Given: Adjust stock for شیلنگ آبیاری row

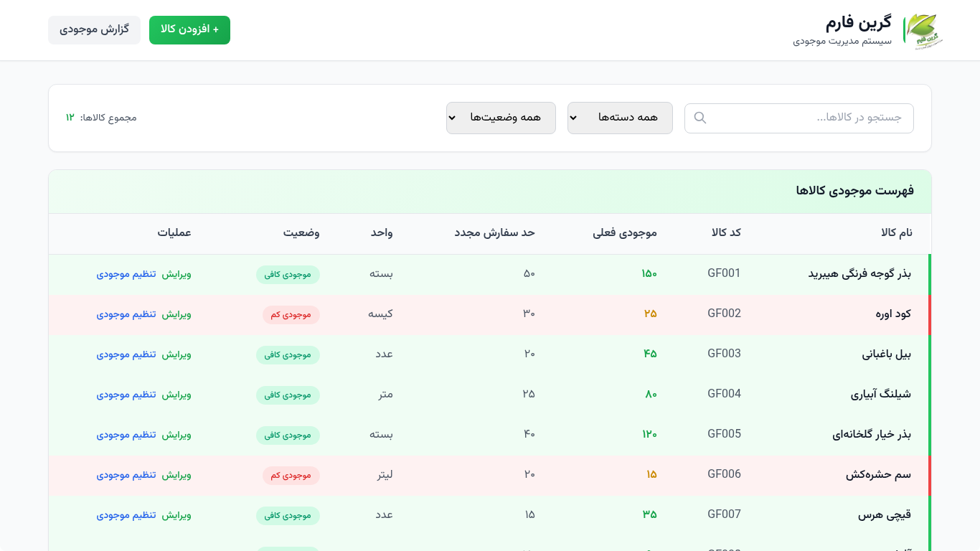Looking at the screenshot, I should click(126, 395).
